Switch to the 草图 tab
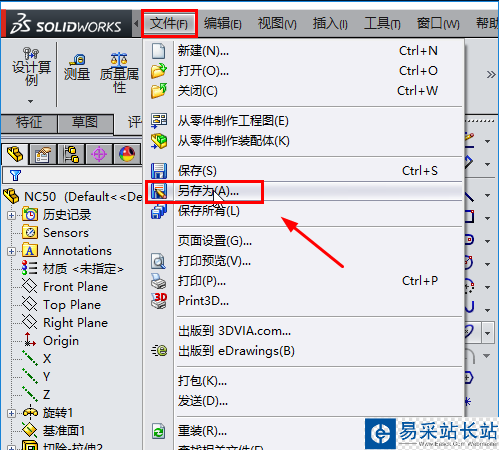 click(x=85, y=122)
